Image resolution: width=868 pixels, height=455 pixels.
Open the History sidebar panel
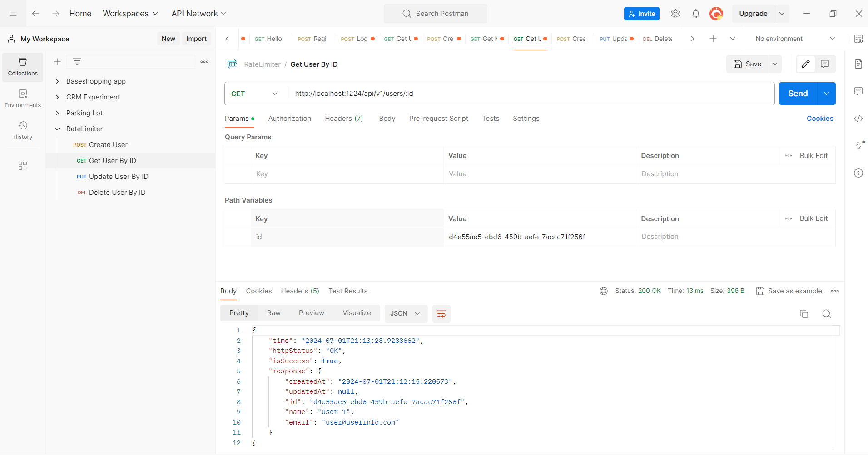click(23, 130)
